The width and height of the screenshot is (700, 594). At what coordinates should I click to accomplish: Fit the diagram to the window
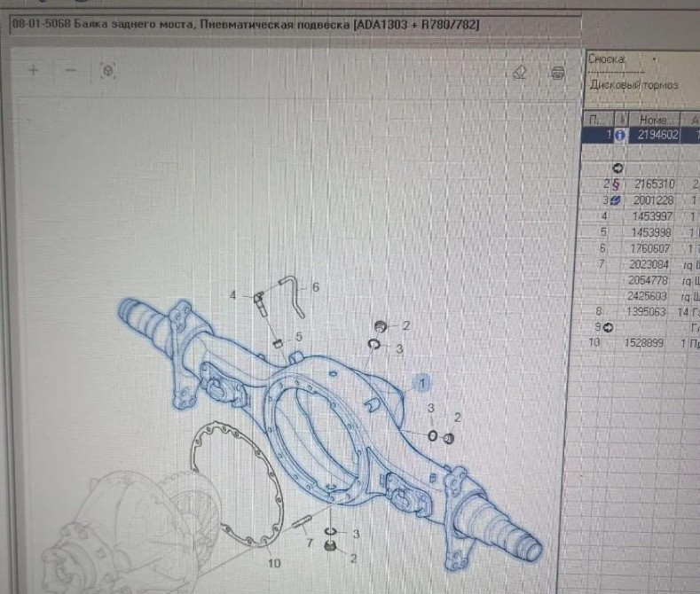[107, 71]
